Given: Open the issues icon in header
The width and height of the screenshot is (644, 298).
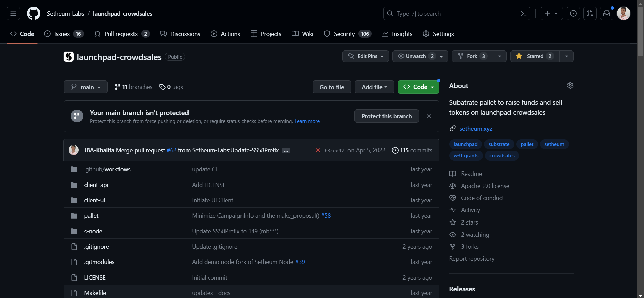Looking at the screenshot, I should tap(573, 13).
